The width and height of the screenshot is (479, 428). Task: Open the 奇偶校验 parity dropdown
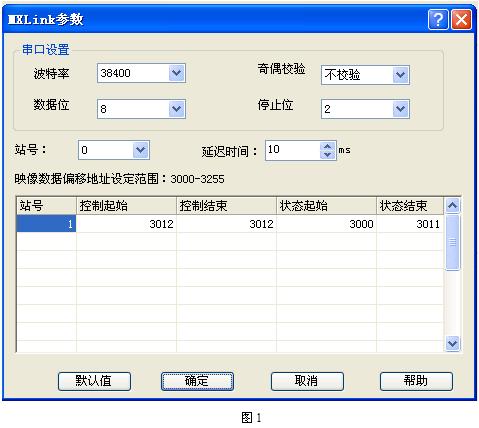[400, 75]
